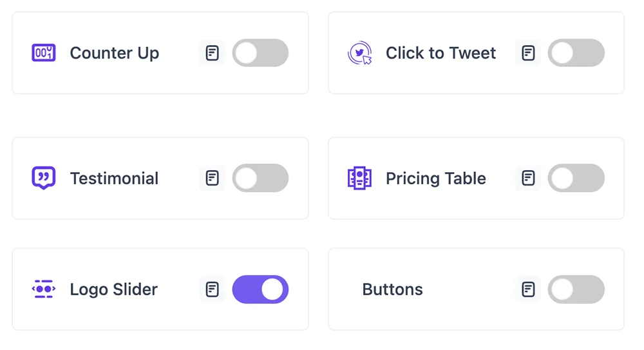Click the Pricing Table block icon
The height and width of the screenshot is (350, 644).
click(359, 178)
